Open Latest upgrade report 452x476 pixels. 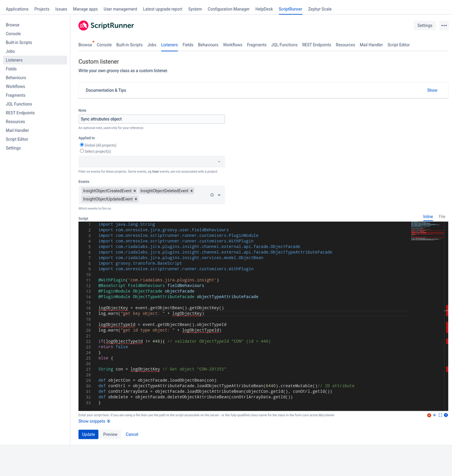coord(162,9)
